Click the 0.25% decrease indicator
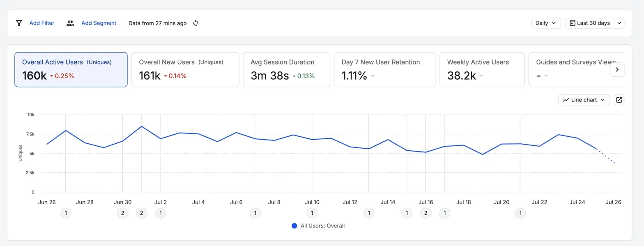The image size is (644, 246). tap(62, 76)
